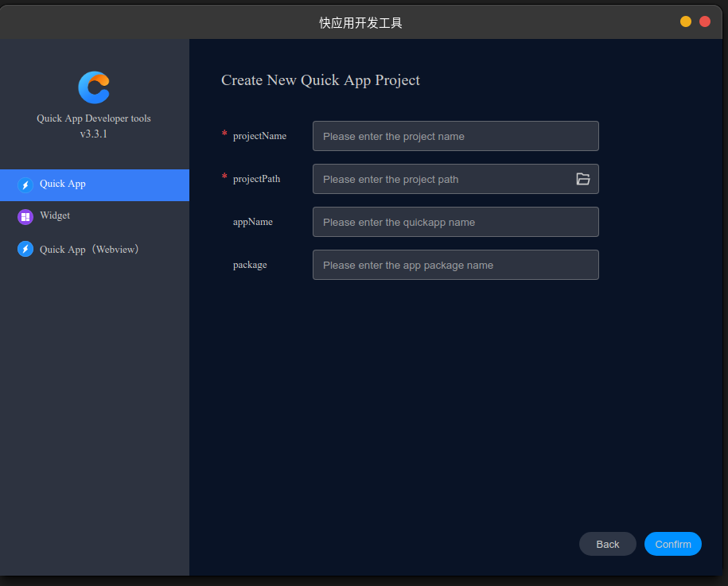Viewport: 728px width, 586px height.
Task: Select the Quick App sidebar tab
Action: click(94, 184)
